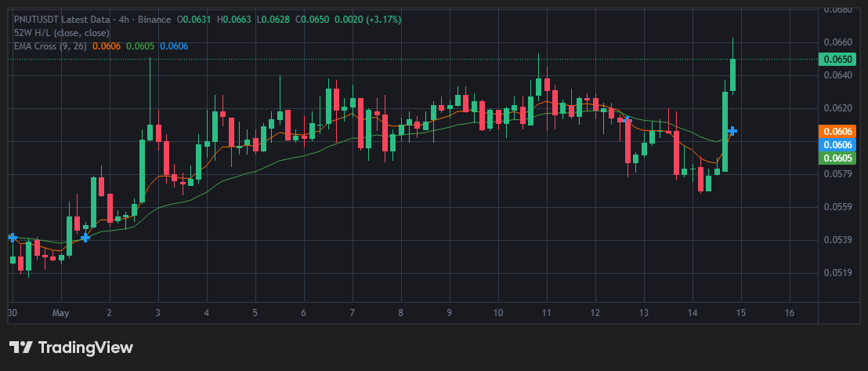Click the blue 0.0606 price axis label
This screenshot has height=371, width=868.
pyautogui.click(x=837, y=145)
